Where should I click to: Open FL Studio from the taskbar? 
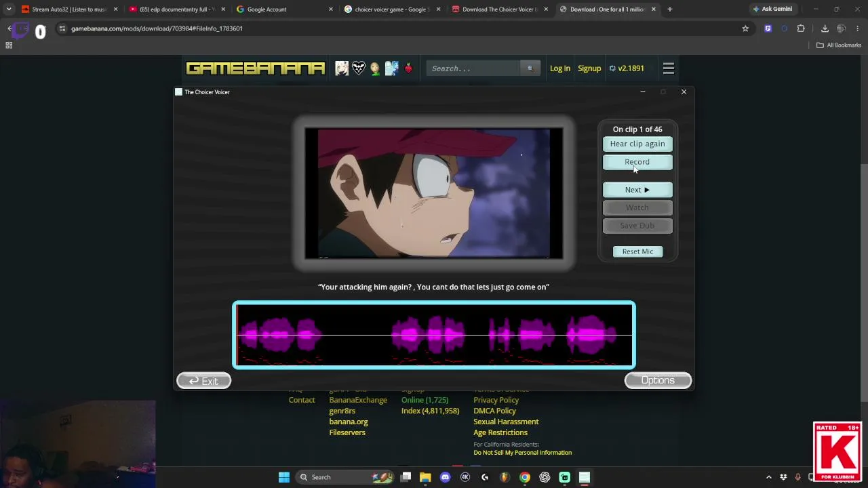tap(505, 477)
